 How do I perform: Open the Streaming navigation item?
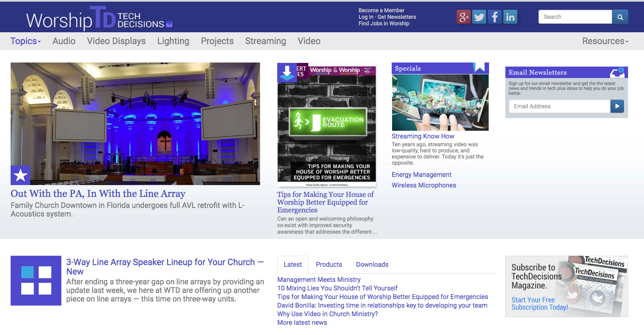click(x=265, y=41)
